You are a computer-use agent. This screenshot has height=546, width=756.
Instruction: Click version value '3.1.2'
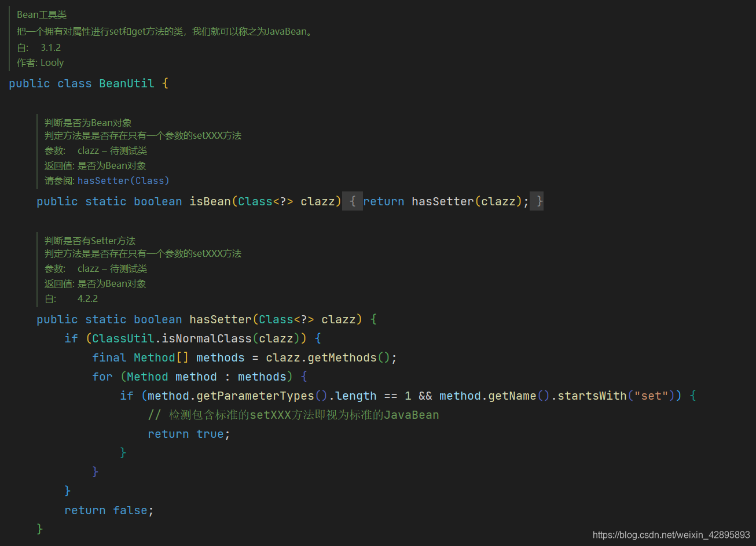point(50,47)
